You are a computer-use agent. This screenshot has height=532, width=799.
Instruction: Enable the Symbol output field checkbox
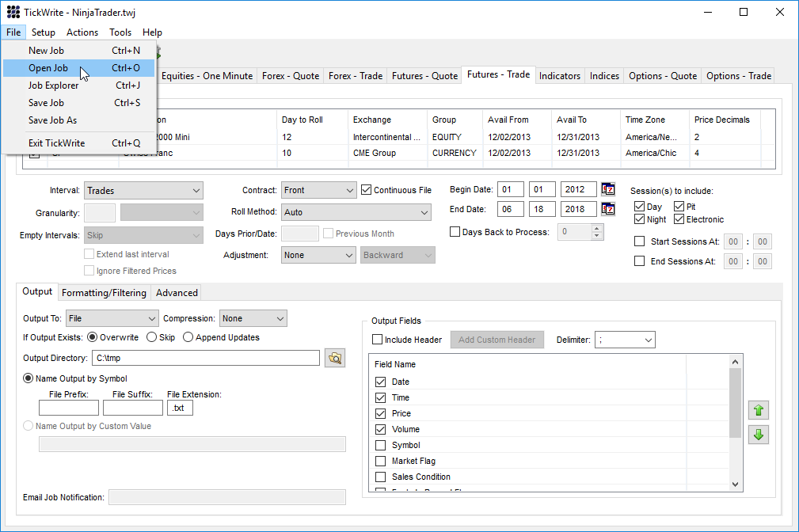tap(381, 445)
